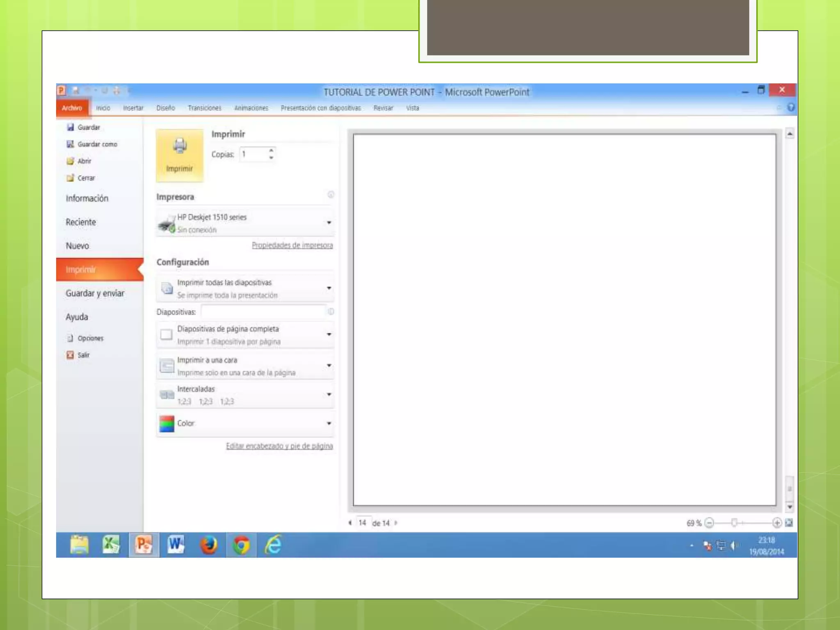Viewport: 840px width, 630px height.
Task: Go to the previous preview page arrow
Action: coord(350,523)
